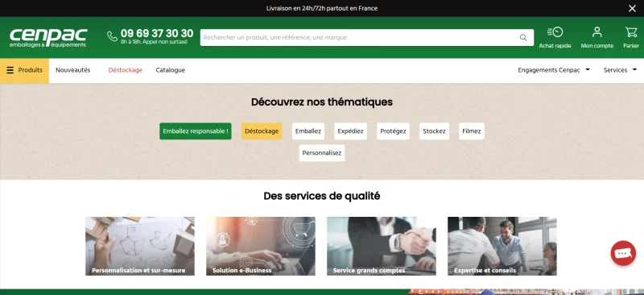644x295 pixels.
Task: Close the delivery announcement banner
Action: click(x=632, y=8)
